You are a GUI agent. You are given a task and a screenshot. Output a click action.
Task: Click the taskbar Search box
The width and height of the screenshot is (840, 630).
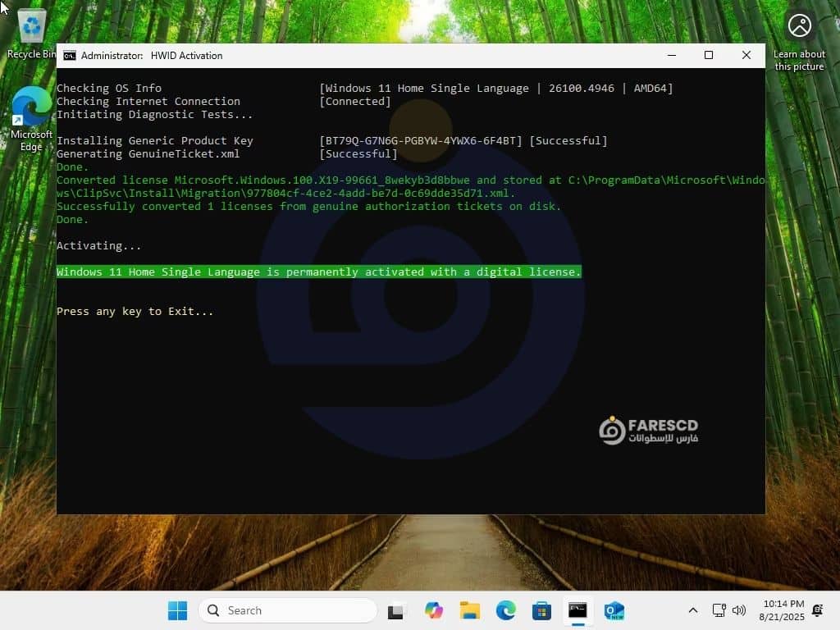[x=288, y=610]
